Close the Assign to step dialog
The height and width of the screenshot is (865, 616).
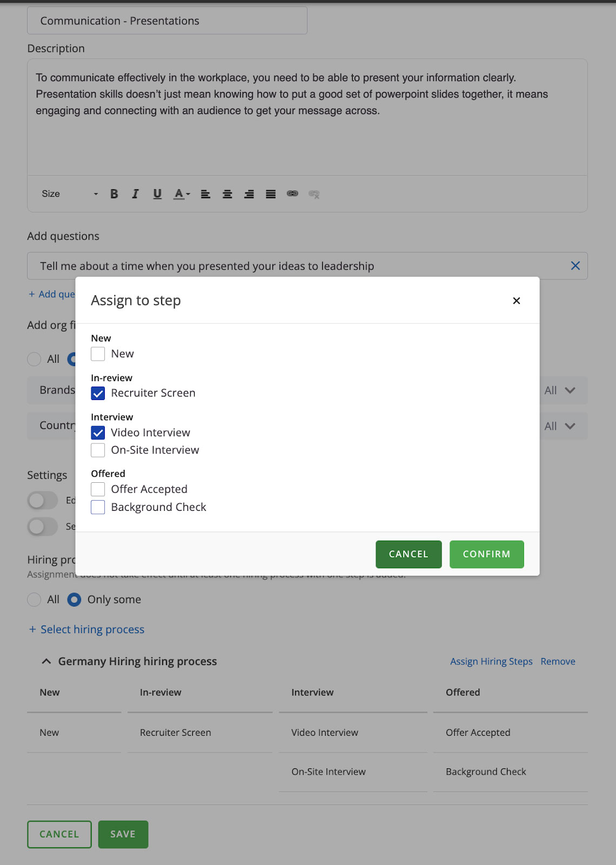[517, 301]
